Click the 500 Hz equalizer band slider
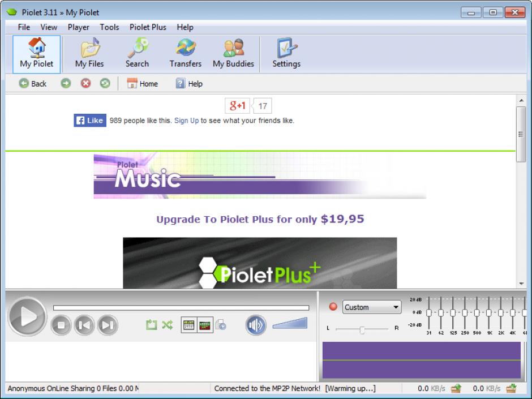 coord(477,312)
